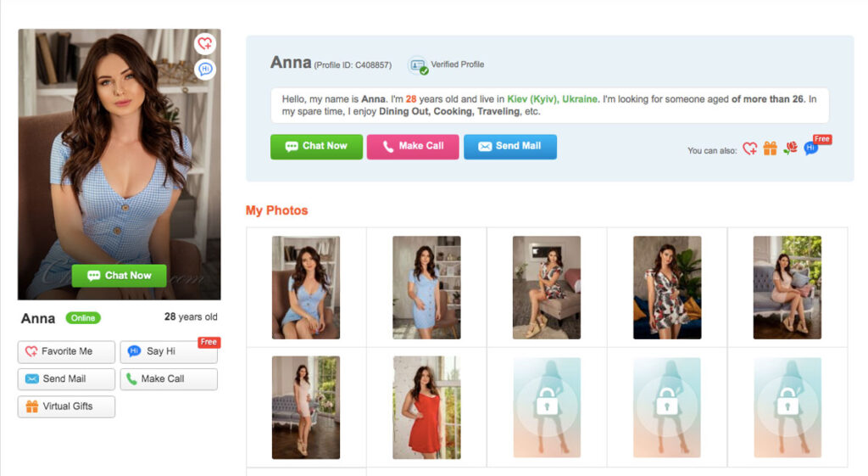Open the standing floral dress photo thumbnail
This screenshot has height=476, width=868.
point(667,288)
